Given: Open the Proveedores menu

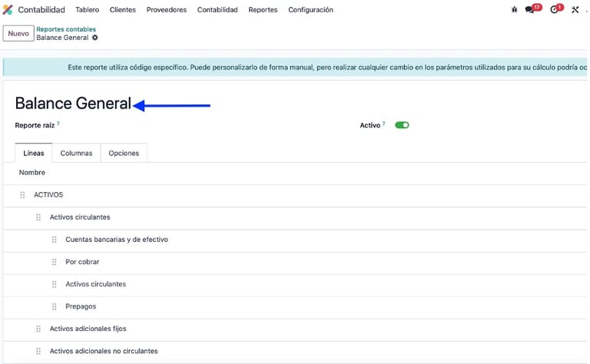Looking at the screenshot, I should pos(167,10).
